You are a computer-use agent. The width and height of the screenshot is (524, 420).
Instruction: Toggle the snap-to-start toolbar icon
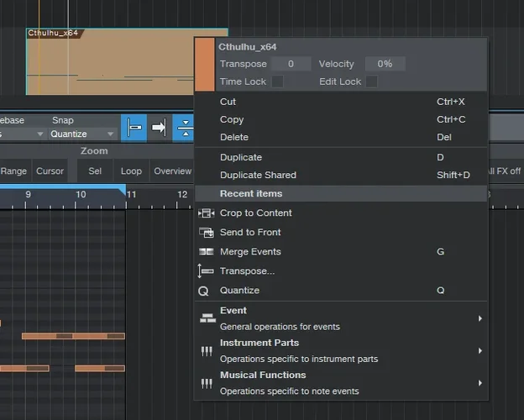point(135,128)
